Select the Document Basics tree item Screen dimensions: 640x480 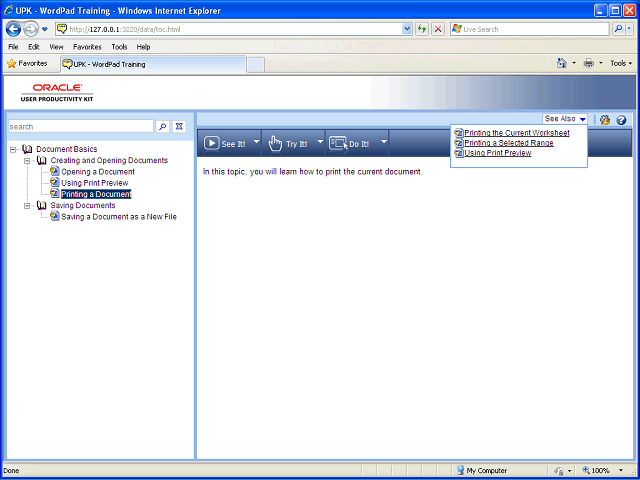pos(67,149)
